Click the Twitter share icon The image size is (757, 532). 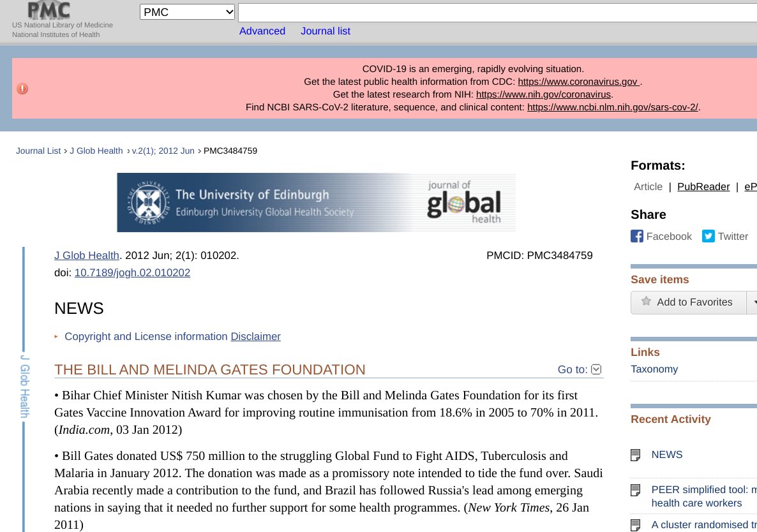708,236
